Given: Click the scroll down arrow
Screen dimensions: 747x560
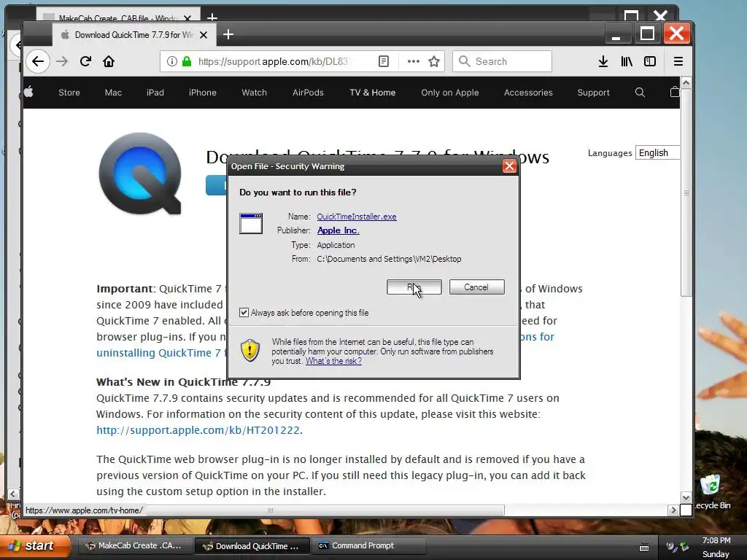Looking at the screenshot, I should (686, 497).
